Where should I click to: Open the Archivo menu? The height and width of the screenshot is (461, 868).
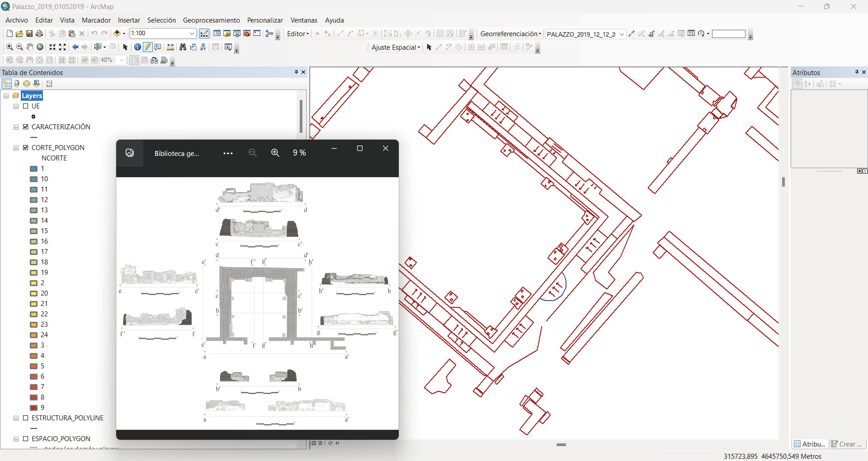click(x=17, y=20)
